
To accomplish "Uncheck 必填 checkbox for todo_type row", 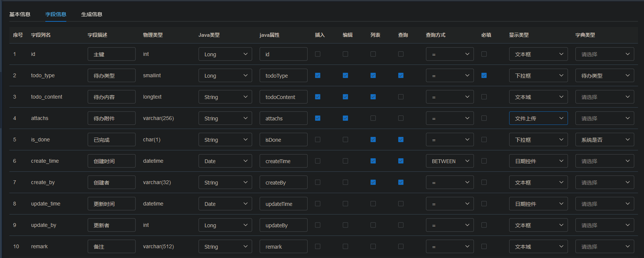I will [484, 75].
